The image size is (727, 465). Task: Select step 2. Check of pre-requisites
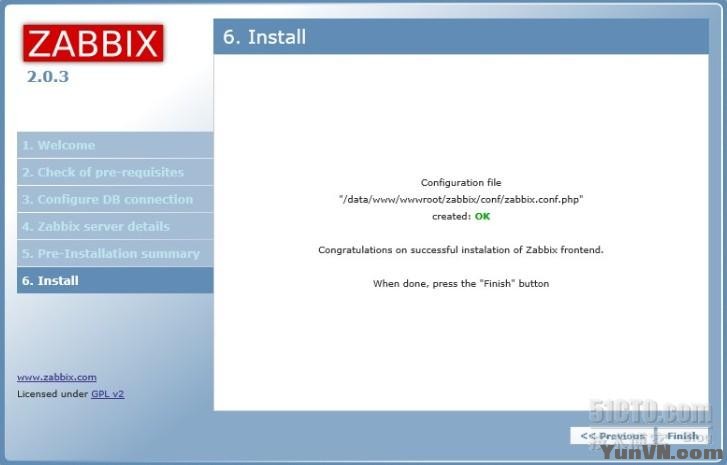tap(115, 172)
